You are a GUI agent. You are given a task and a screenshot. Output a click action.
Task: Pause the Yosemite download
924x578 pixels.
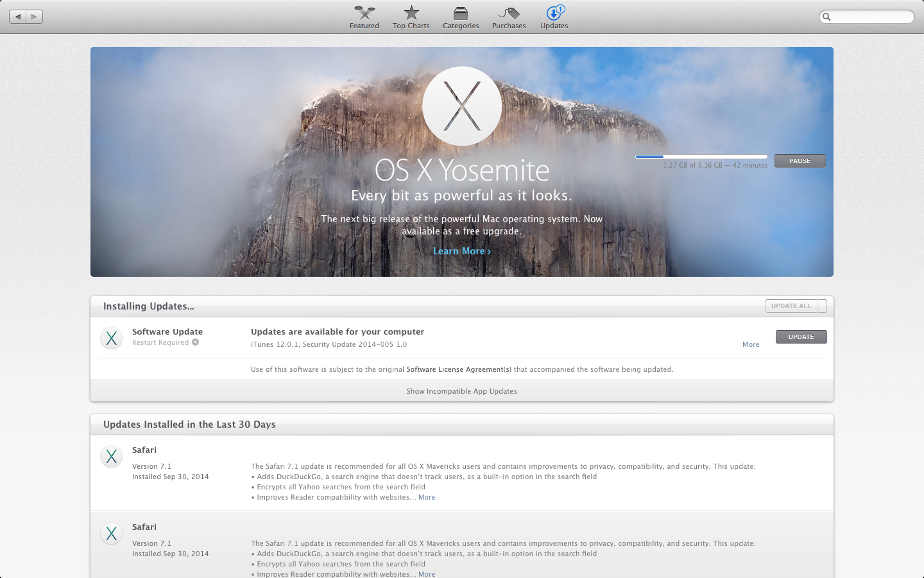800,161
